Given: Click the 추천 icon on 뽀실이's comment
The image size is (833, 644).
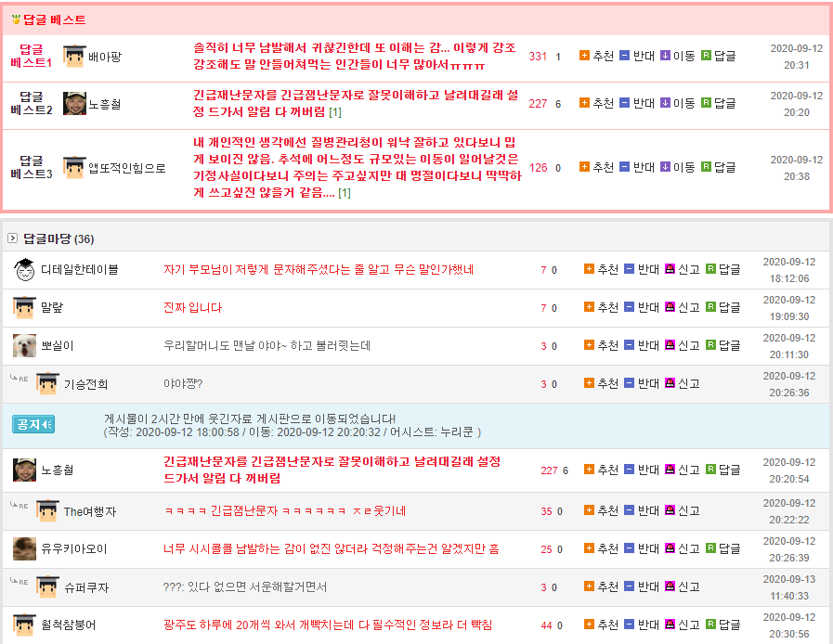Looking at the screenshot, I should [589, 345].
